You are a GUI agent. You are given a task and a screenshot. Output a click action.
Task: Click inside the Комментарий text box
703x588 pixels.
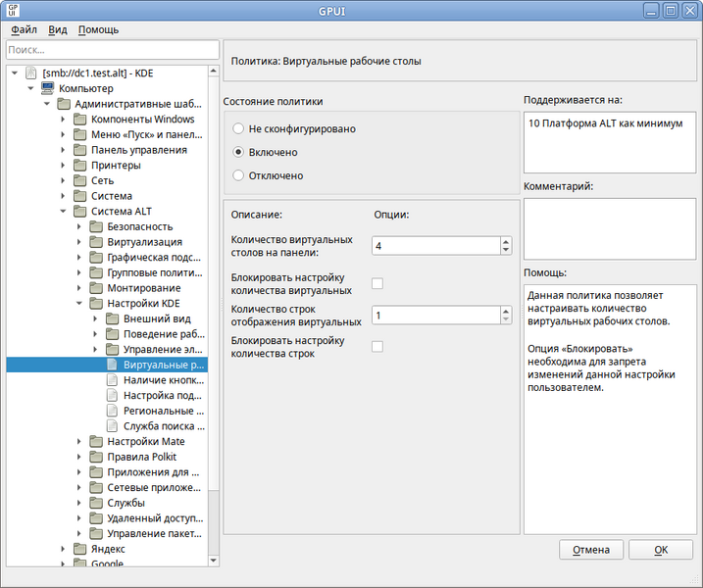click(610, 228)
